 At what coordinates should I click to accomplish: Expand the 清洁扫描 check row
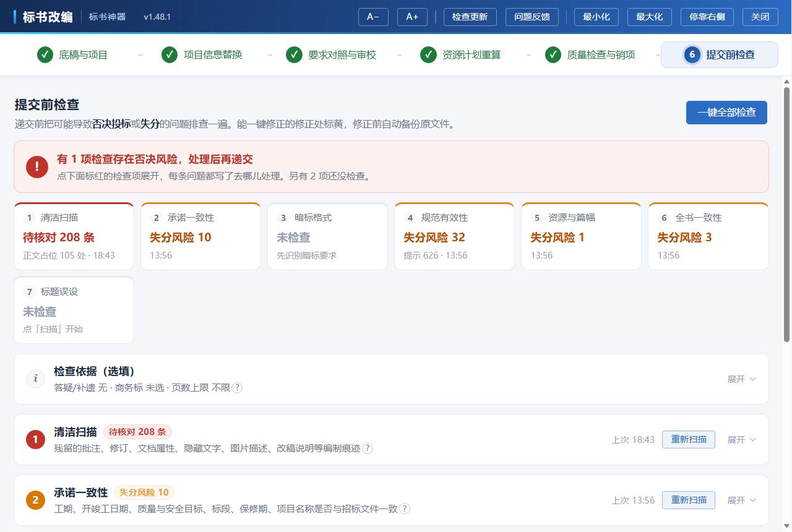point(741,440)
